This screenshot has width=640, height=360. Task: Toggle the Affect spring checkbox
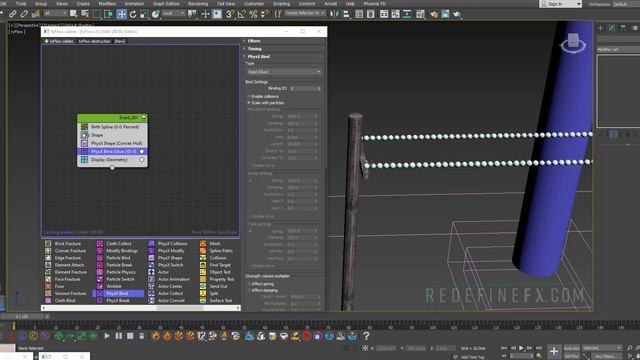point(249,284)
